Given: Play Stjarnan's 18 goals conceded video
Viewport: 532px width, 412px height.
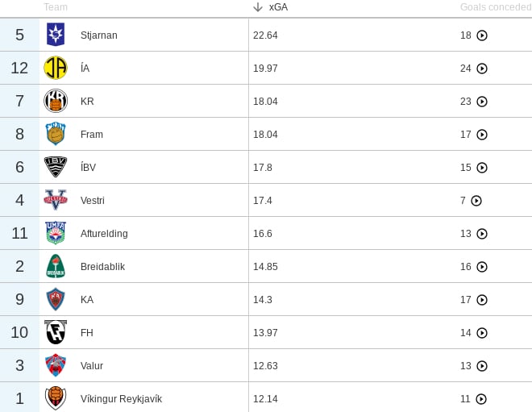Looking at the screenshot, I should pos(482,35).
